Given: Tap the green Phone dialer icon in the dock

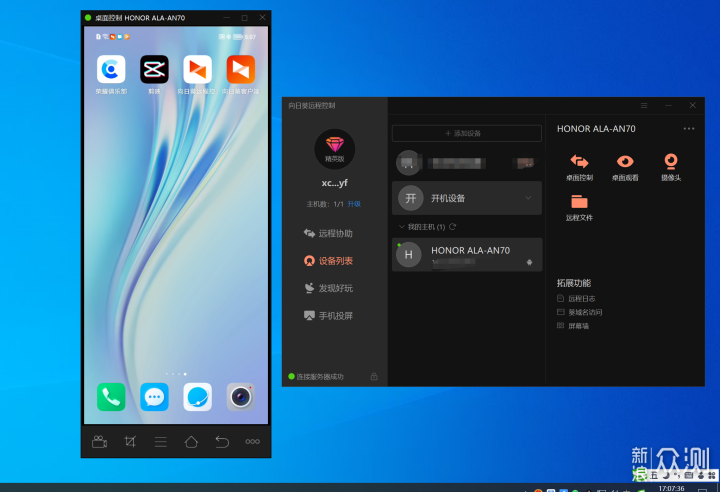Looking at the screenshot, I should click(111, 397).
